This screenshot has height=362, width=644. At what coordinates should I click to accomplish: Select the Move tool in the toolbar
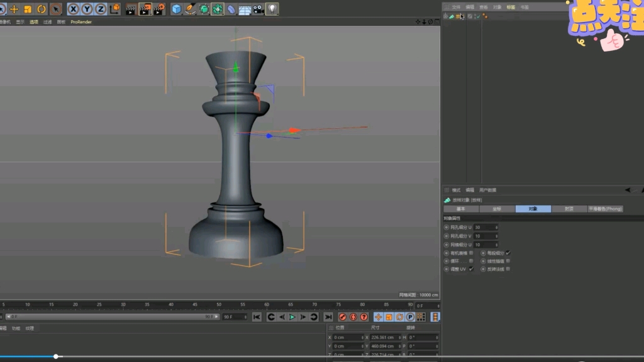pyautogui.click(x=14, y=9)
